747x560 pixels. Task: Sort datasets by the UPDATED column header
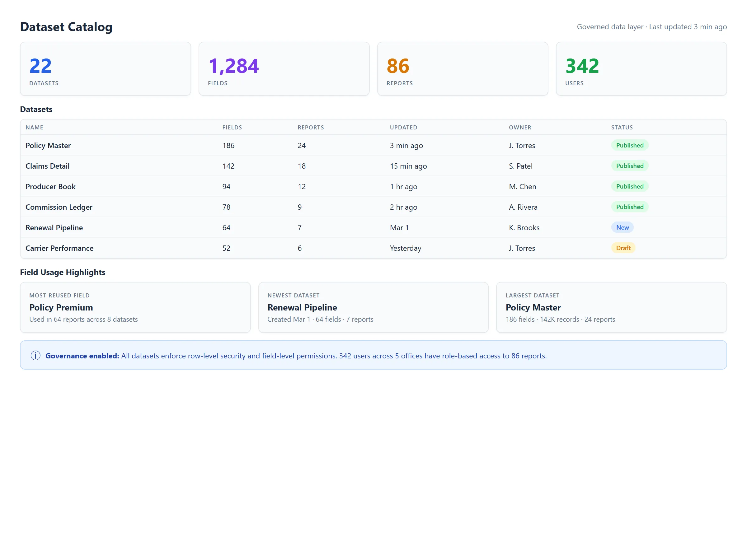[404, 127]
